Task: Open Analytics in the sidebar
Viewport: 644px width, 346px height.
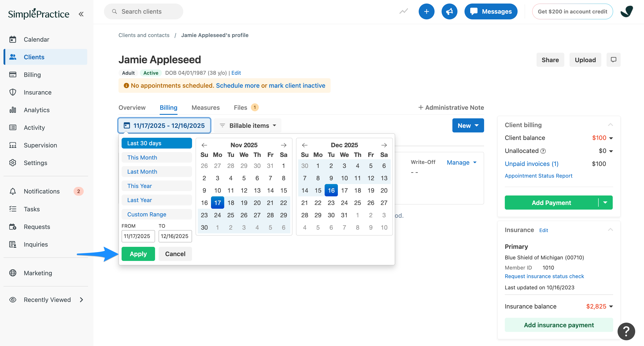Action: point(46,110)
